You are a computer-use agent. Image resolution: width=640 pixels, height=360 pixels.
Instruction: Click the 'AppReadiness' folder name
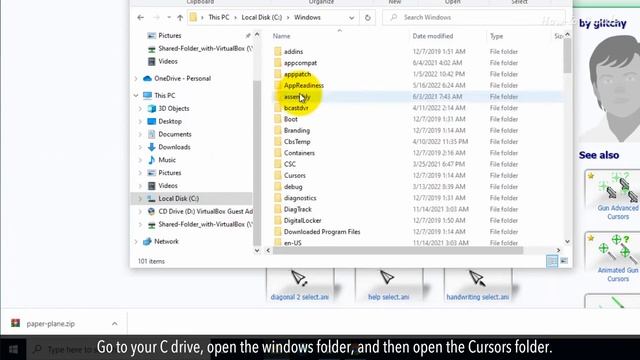pyautogui.click(x=304, y=85)
